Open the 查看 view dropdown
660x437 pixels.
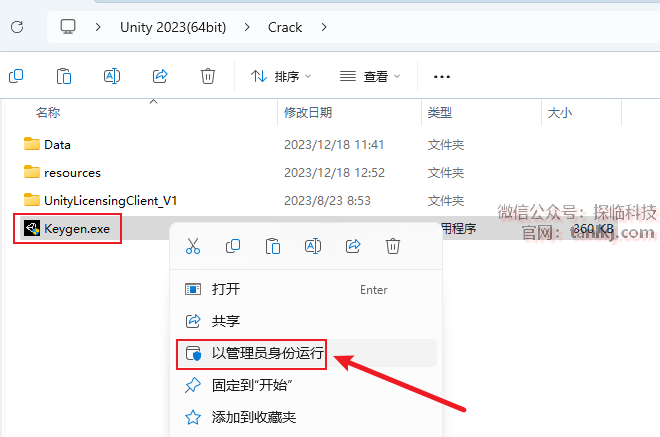[x=370, y=77]
